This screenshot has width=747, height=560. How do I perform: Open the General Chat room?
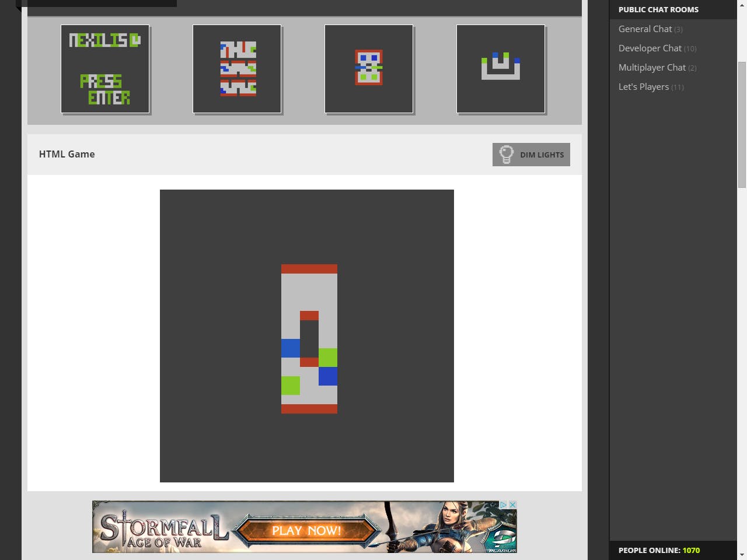[645, 29]
